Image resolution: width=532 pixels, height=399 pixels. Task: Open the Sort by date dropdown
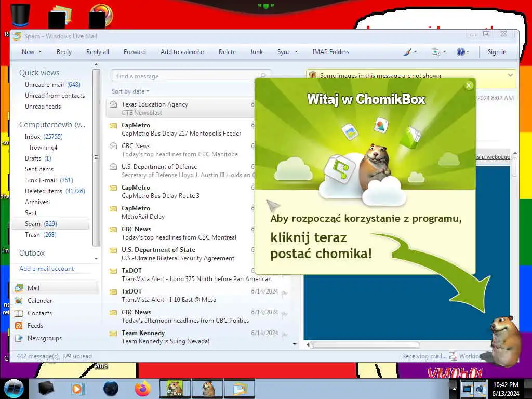[x=130, y=91]
